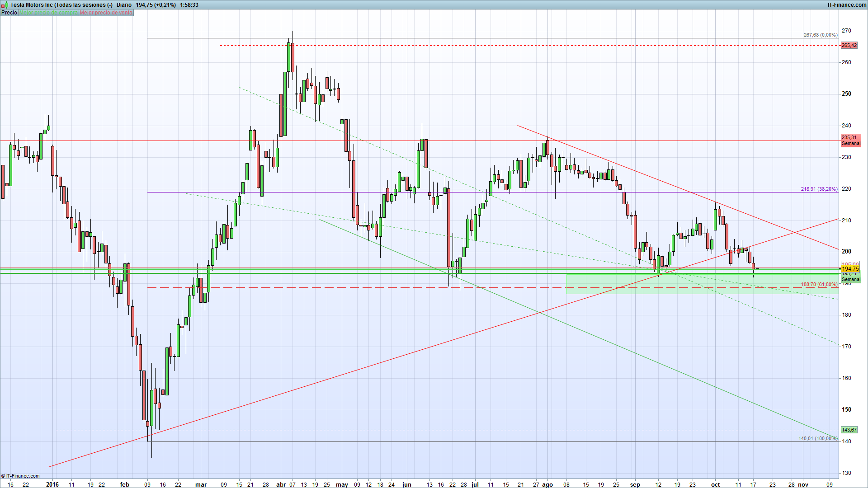The image size is (868, 488).
Task: Click the Tesla Motors Inc instrument title
Action: tap(32, 5)
